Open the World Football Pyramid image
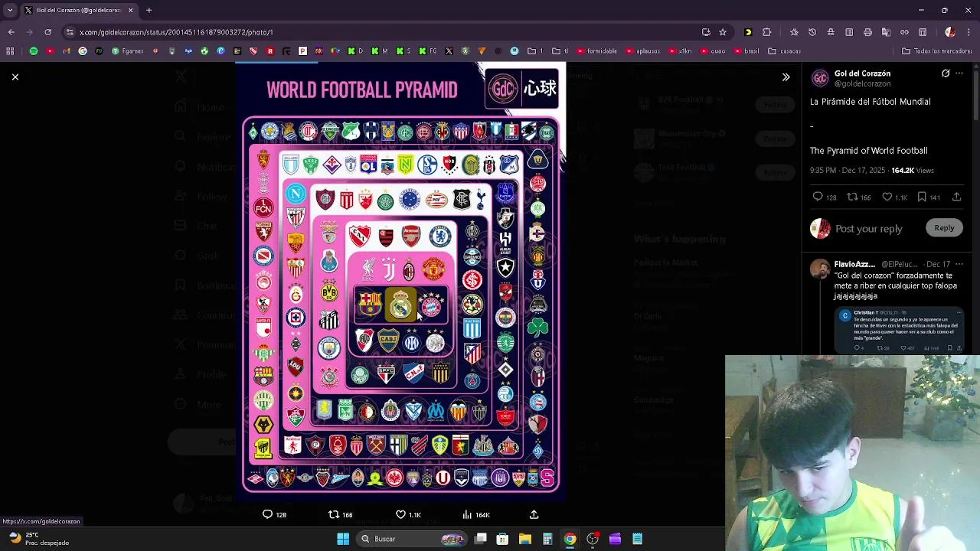This screenshot has height=551, width=980. point(400,282)
